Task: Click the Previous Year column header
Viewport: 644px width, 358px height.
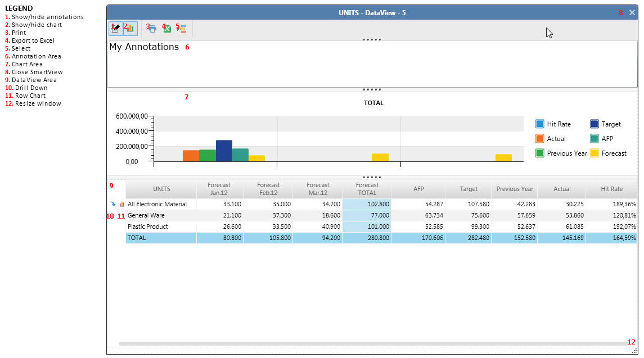Action: [514, 189]
